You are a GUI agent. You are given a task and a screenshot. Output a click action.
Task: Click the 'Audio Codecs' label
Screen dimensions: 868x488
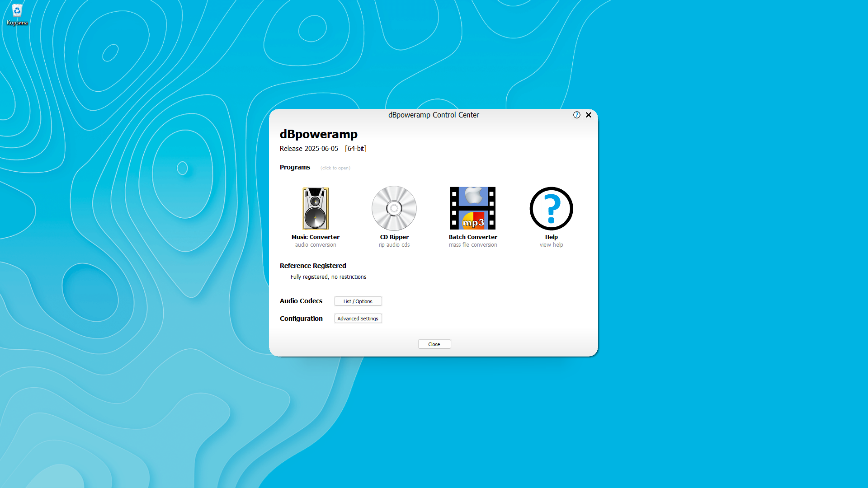[x=301, y=301]
